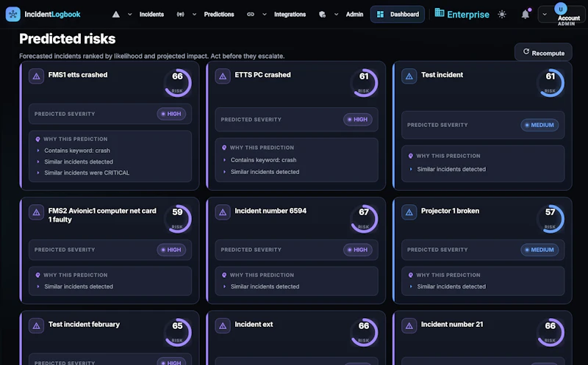Open Incident number 6594
588x365 pixels.
270,211
